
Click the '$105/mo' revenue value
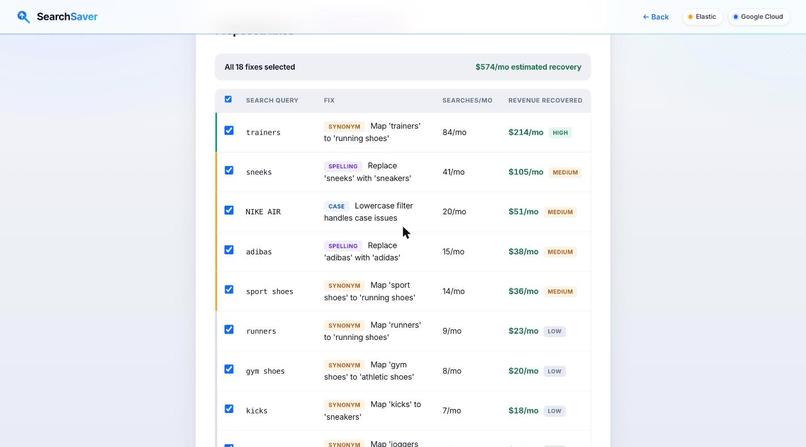tap(525, 172)
